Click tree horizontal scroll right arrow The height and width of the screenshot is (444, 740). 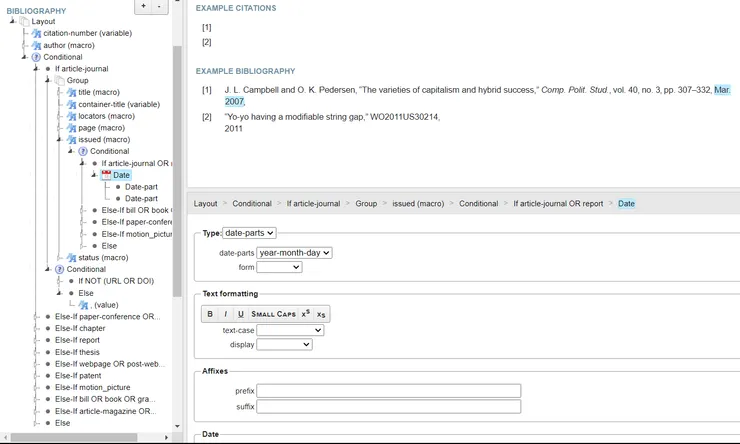(166, 437)
